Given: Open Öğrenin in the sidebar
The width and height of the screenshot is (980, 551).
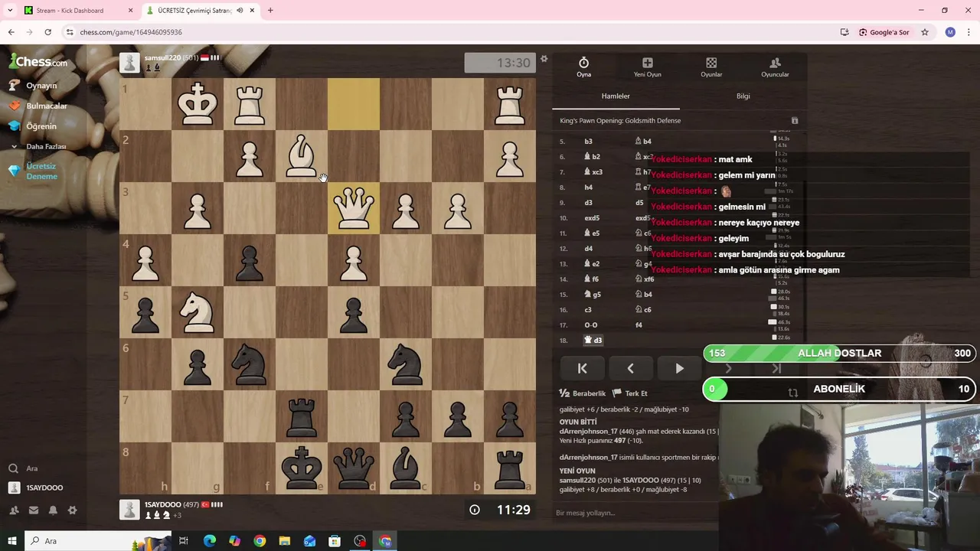Looking at the screenshot, I should pyautogui.click(x=41, y=126).
